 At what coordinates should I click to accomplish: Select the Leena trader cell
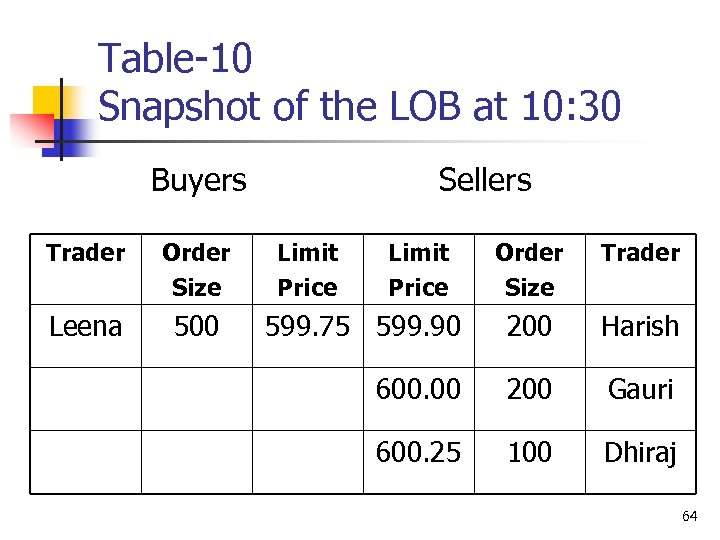[86, 326]
